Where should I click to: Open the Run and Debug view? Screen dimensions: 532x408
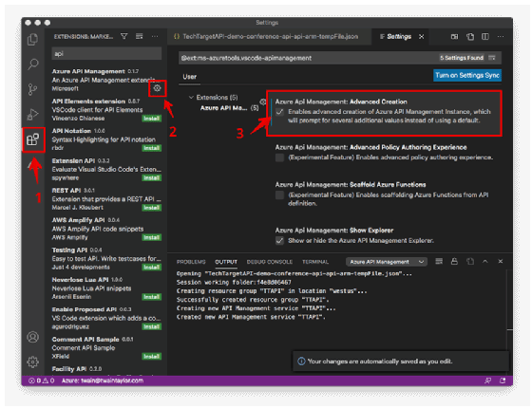tap(32, 114)
